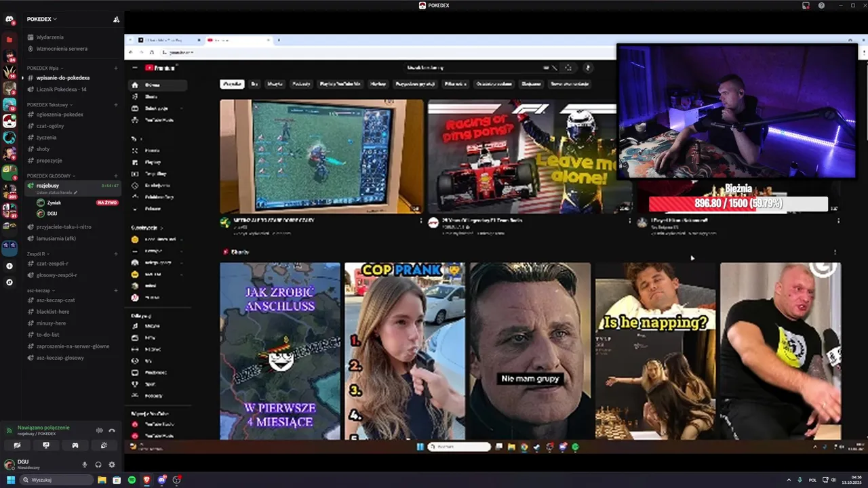Select the rozjebusy voice channel

[73, 188]
